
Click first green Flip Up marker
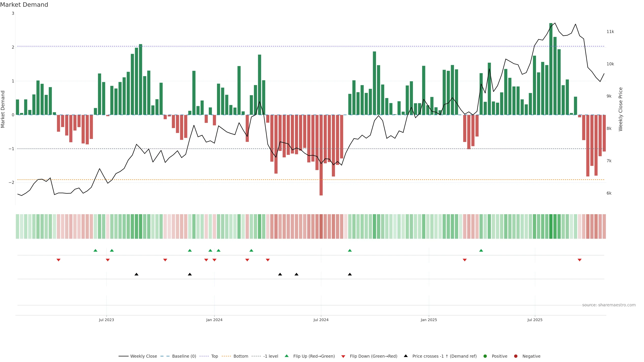point(95,250)
